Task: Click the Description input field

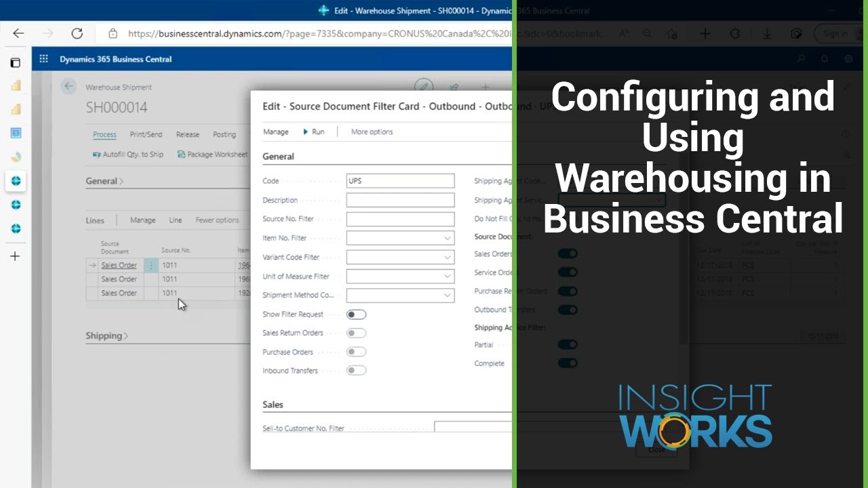Action: pos(400,200)
